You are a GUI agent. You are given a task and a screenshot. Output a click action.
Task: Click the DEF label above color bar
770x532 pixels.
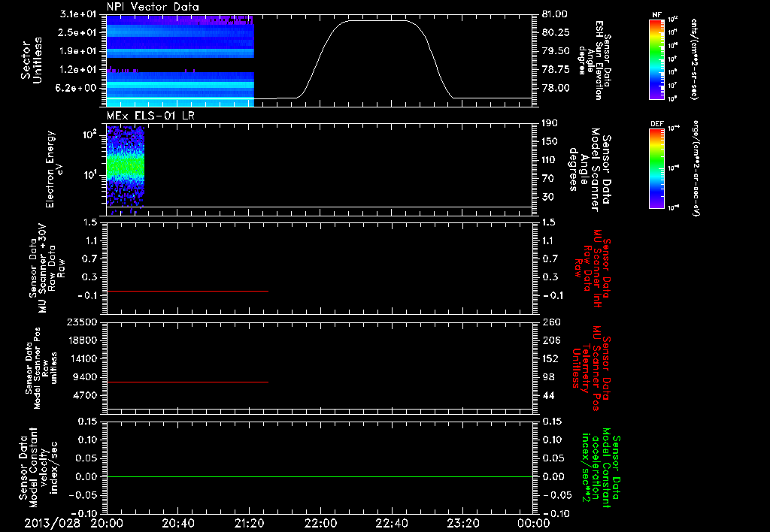click(x=657, y=124)
